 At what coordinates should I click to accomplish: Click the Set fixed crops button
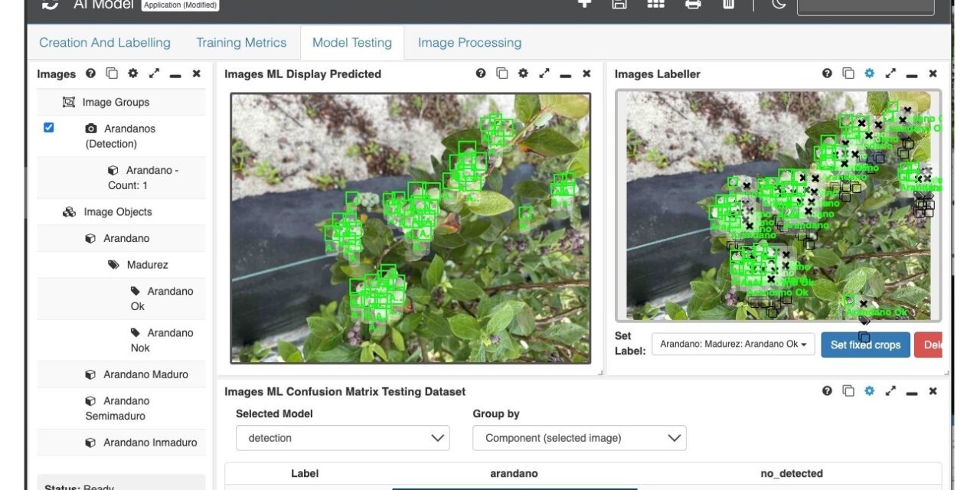[865, 345]
